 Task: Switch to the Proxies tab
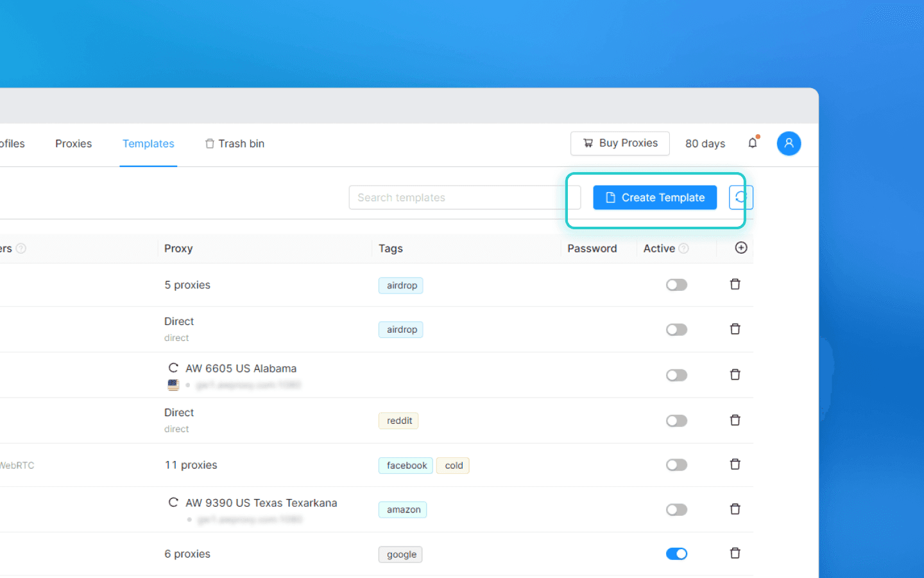point(73,144)
